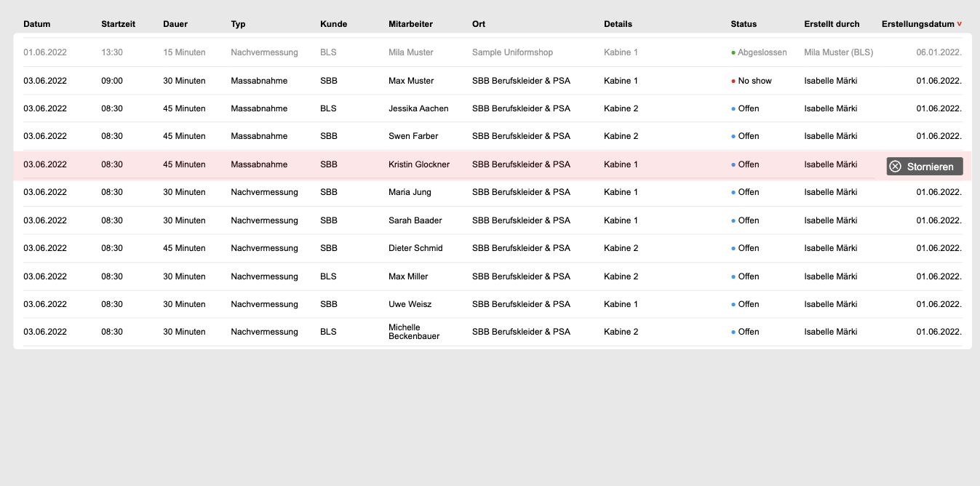Click the Kunde column header
Screen dimensions: 980x486
[333, 24]
